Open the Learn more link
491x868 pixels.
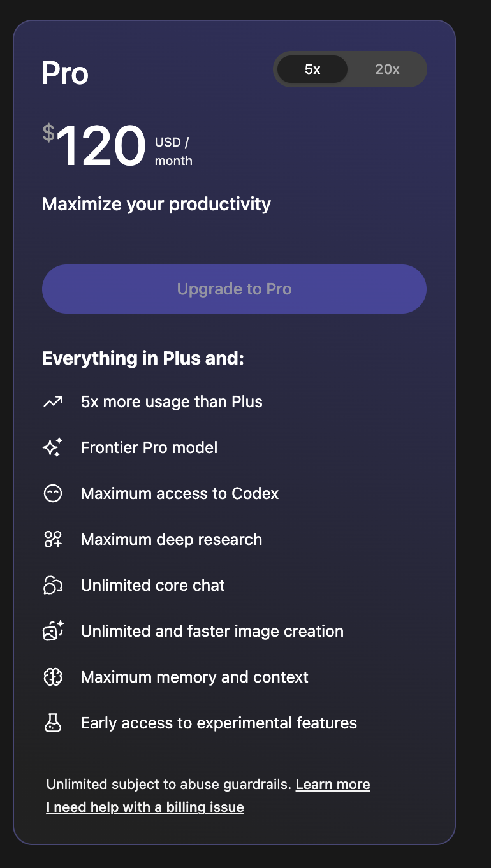pyautogui.click(x=333, y=784)
